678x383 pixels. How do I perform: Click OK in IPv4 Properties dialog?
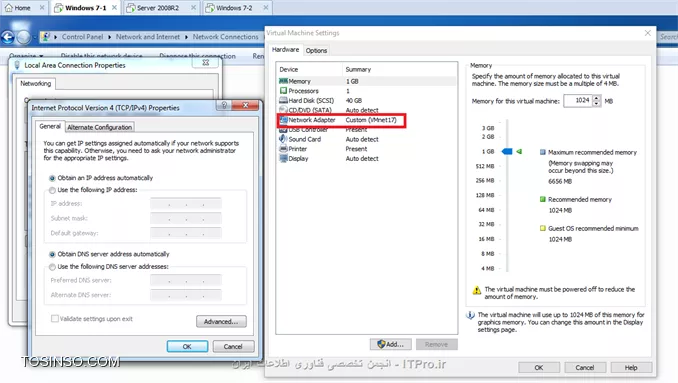(187, 346)
